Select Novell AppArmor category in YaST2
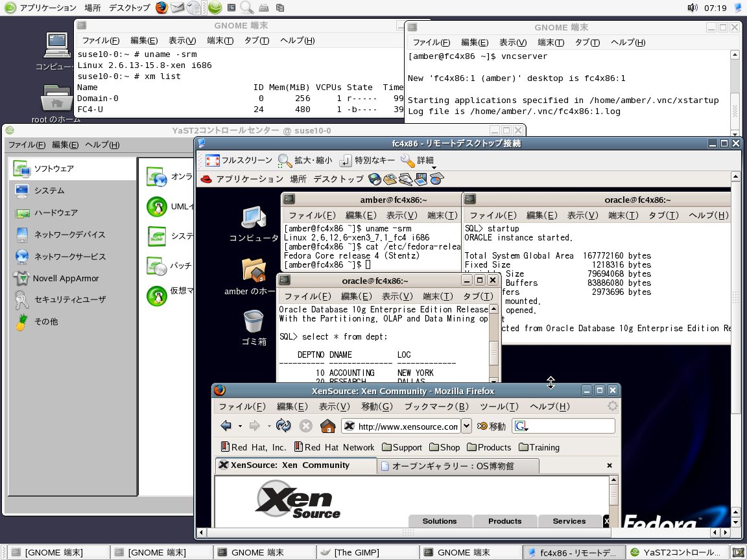747x560 pixels. point(73,278)
